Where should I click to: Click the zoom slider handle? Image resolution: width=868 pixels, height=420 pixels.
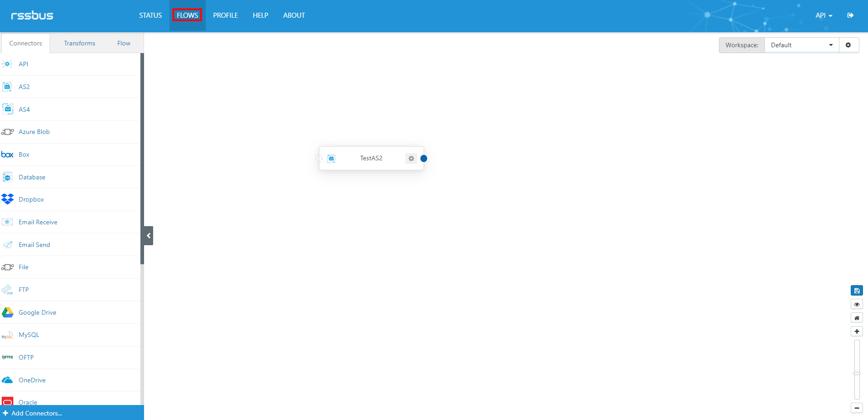tap(857, 373)
